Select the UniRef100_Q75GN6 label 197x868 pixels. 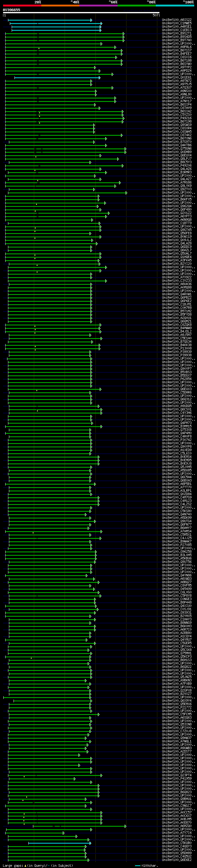177,149
